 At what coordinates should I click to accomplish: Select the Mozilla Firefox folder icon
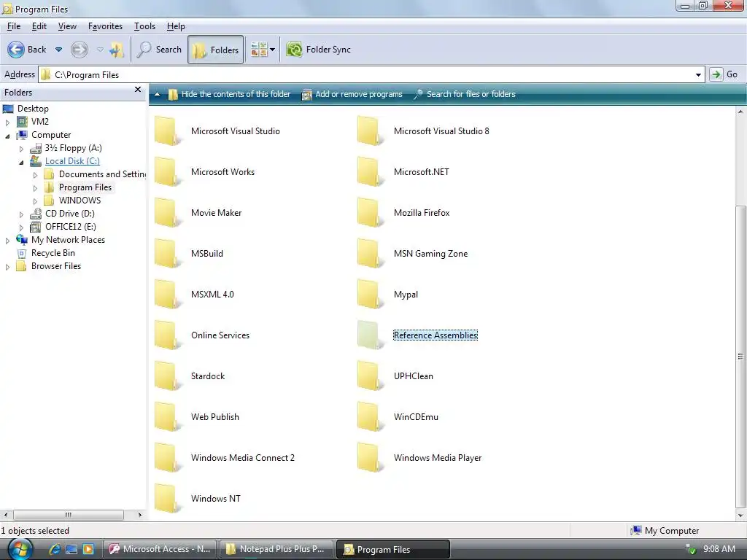[370, 213]
